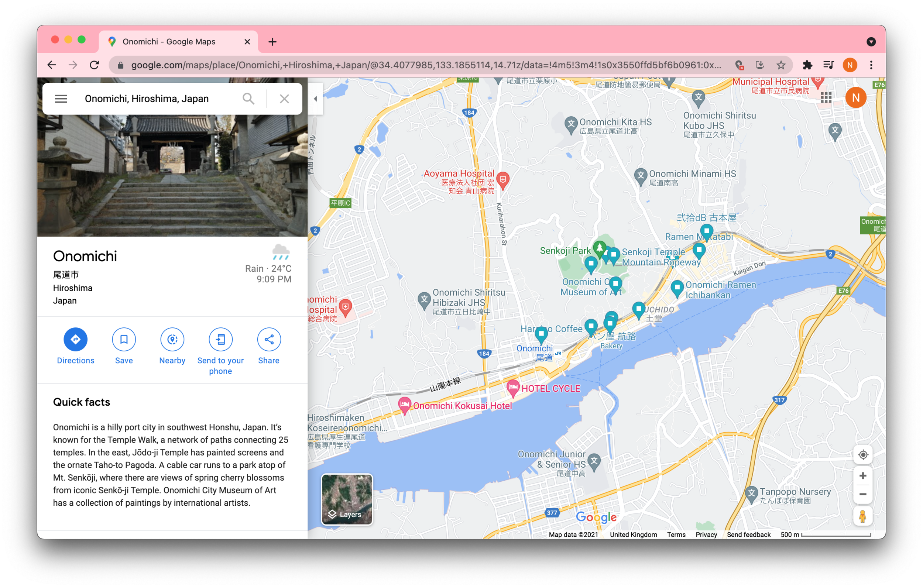
Task: Close the Onomichi - Google Maps tab
Action: click(247, 42)
